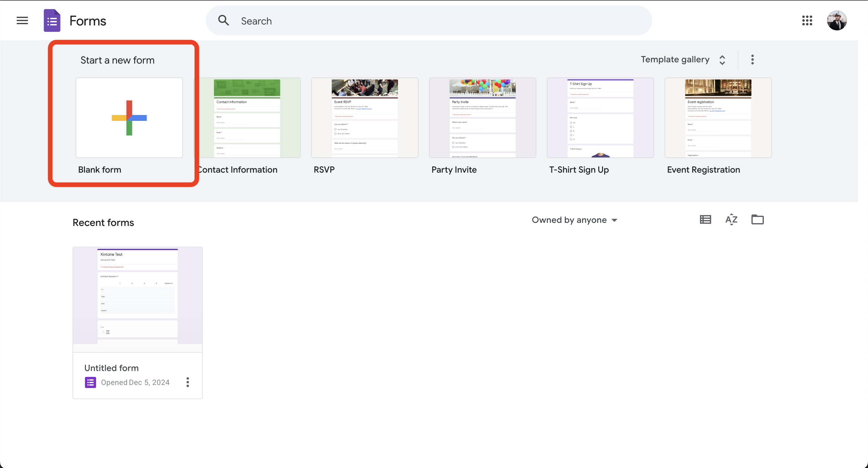The width and height of the screenshot is (868, 468).
Task: Open the Google Forms home logo
Action: (52, 20)
